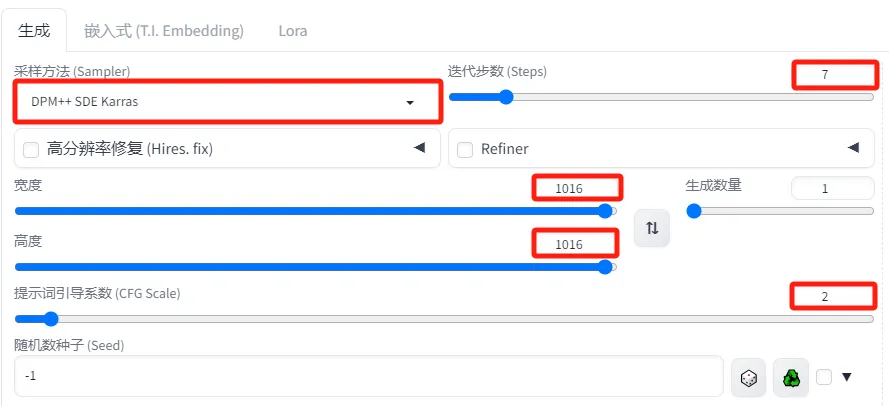
Task: Expand the Hires. fix panel triangle
Action: click(x=419, y=149)
